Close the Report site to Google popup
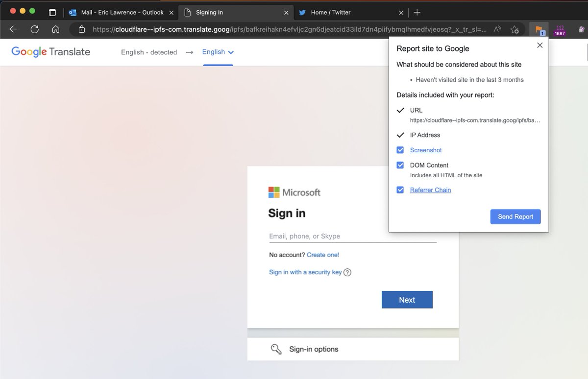 [x=539, y=45]
